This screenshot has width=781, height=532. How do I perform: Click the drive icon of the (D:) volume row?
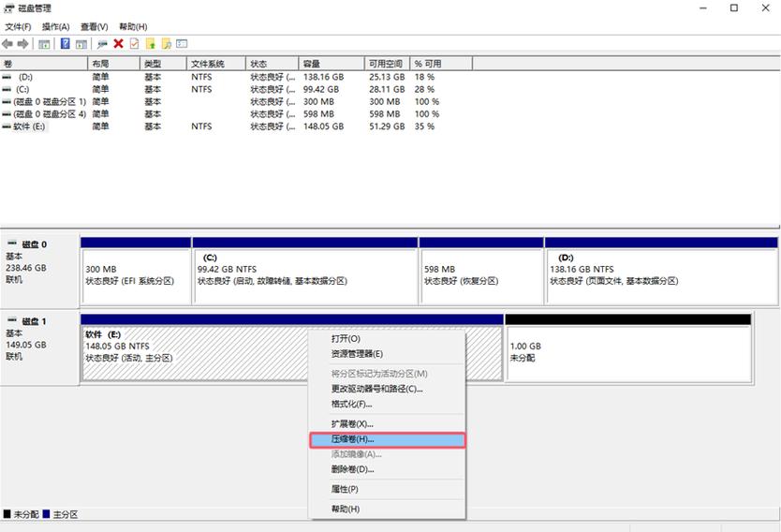click(7, 77)
